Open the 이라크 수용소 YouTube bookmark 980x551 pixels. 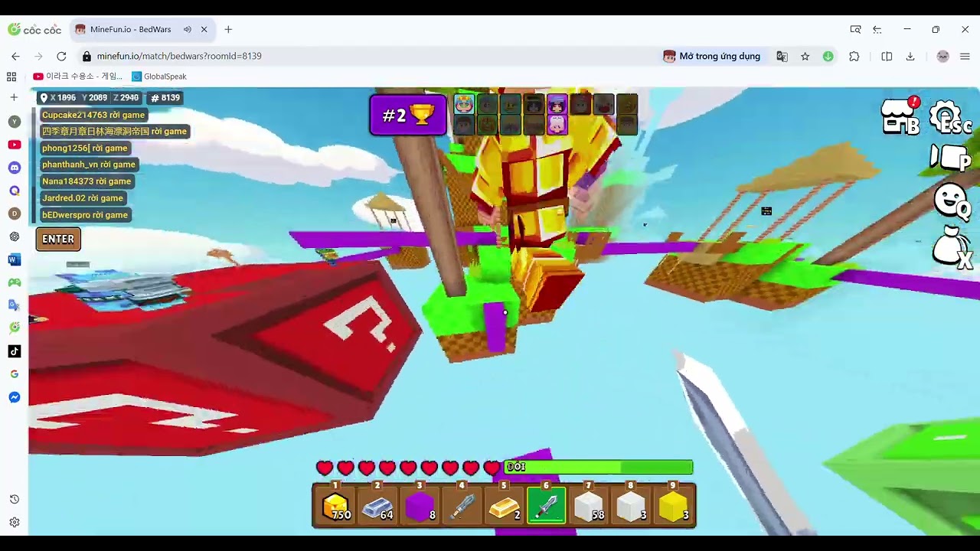(78, 77)
